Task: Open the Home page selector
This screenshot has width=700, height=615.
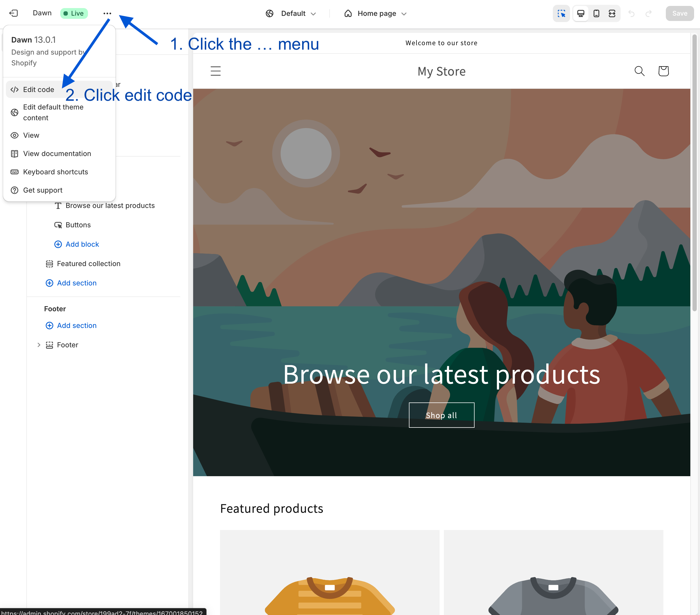Action: [375, 13]
